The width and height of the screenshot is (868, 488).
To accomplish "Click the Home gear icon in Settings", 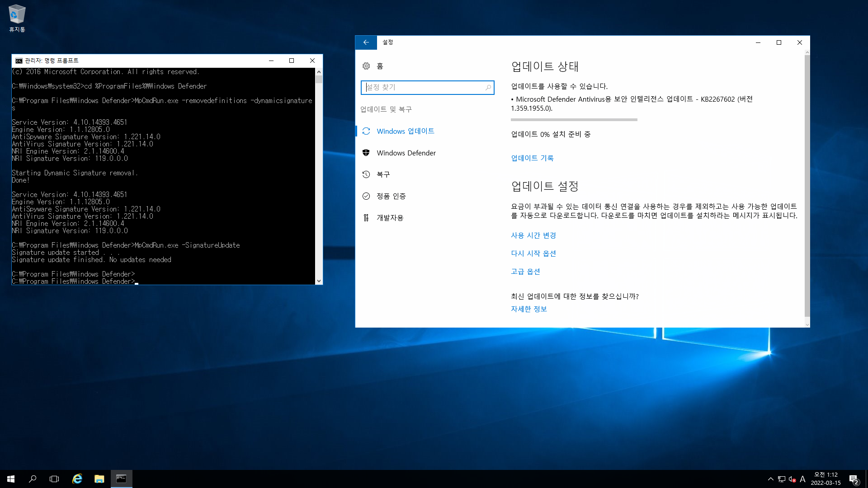I will [366, 66].
